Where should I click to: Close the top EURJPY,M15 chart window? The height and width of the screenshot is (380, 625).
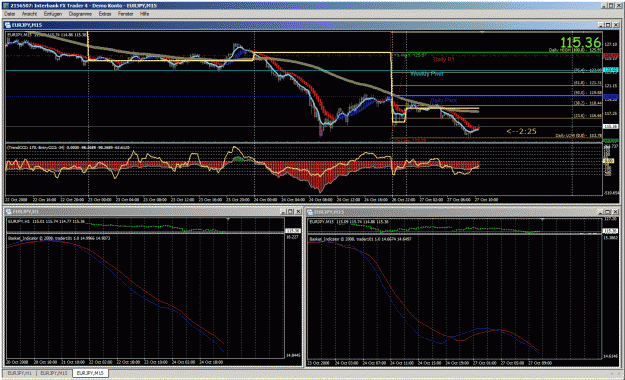[x=616, y=25]
